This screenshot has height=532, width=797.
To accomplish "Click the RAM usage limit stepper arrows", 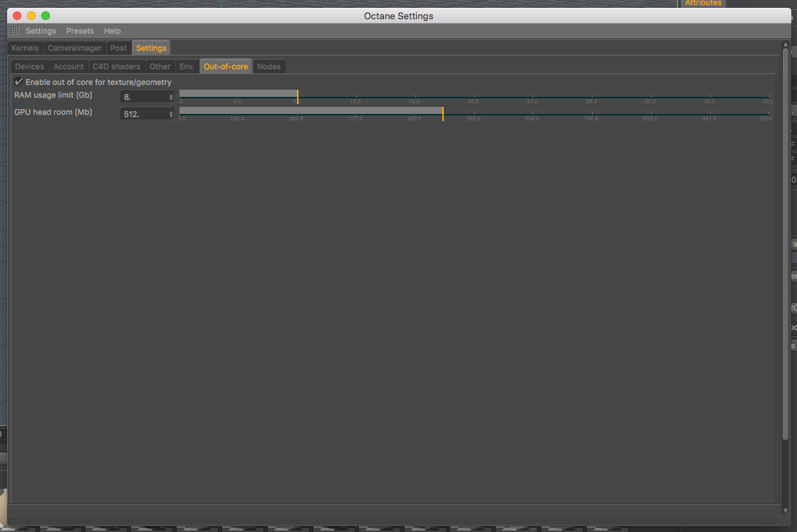I will [171, 97].
